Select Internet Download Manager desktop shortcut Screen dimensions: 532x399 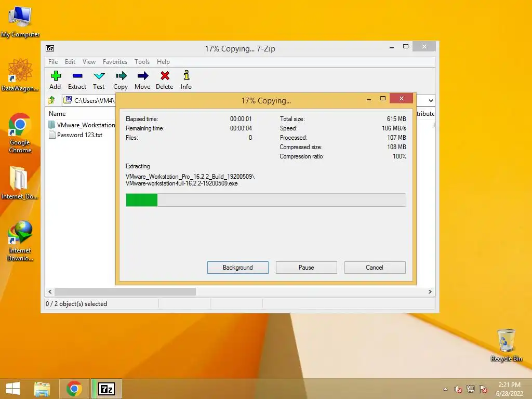(x=20, y=241)
